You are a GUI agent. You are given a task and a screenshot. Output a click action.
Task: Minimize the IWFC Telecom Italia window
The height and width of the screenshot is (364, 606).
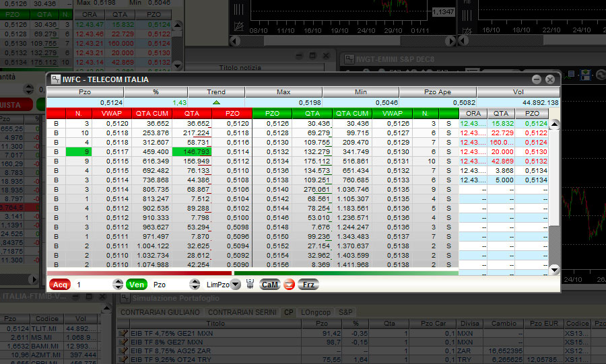pyautogui.click(x=537, y=79)
